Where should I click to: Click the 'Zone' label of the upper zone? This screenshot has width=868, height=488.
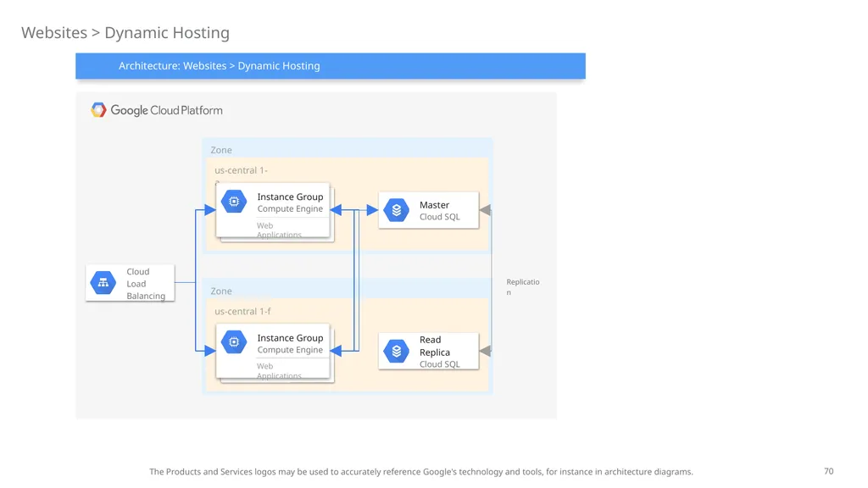(x=221, y=150)
